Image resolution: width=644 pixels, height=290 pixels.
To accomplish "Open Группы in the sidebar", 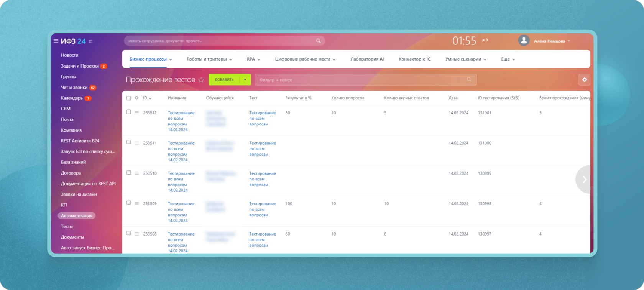I will tap(68, 77).
